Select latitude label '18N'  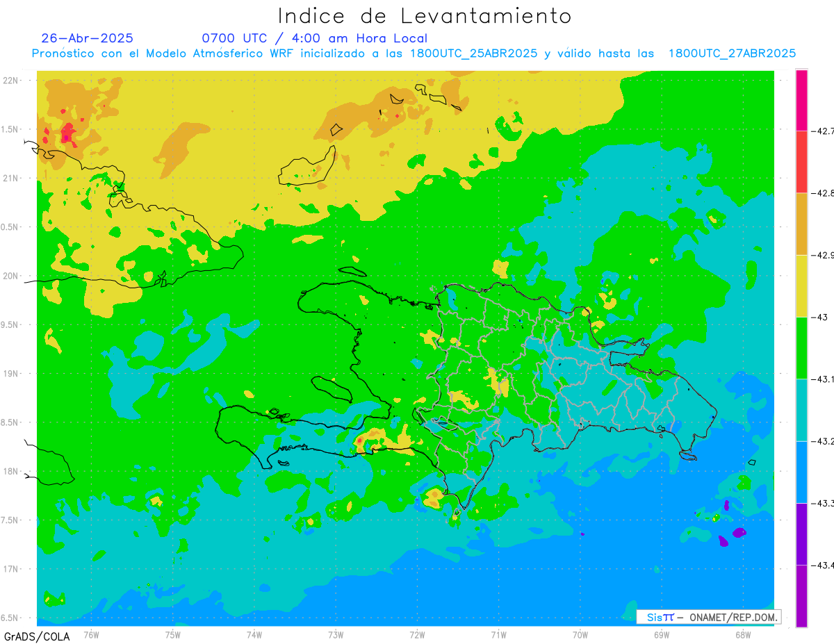(x=11, y=472)
